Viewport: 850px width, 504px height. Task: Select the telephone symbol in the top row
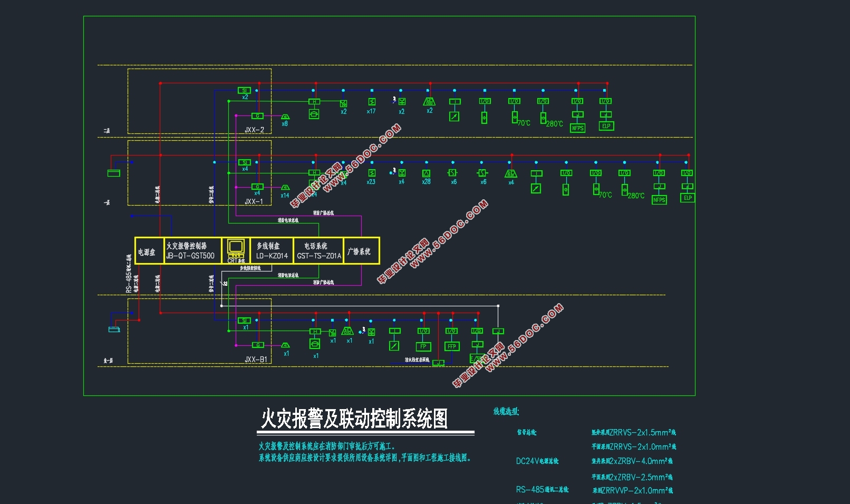pos(314,114)
